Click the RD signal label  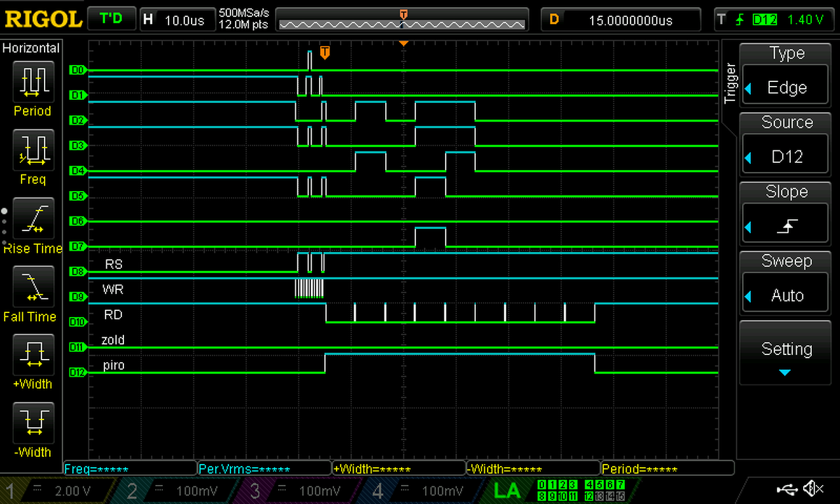coord(114,314)
